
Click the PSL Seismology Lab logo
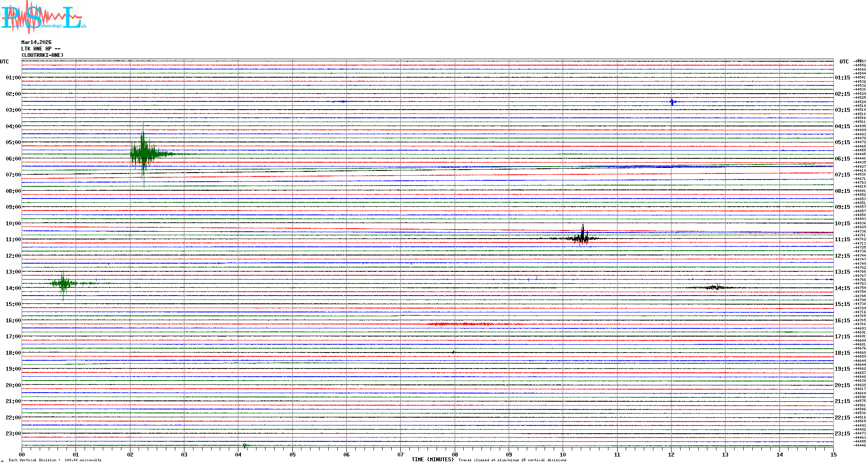tap(43, 17)
